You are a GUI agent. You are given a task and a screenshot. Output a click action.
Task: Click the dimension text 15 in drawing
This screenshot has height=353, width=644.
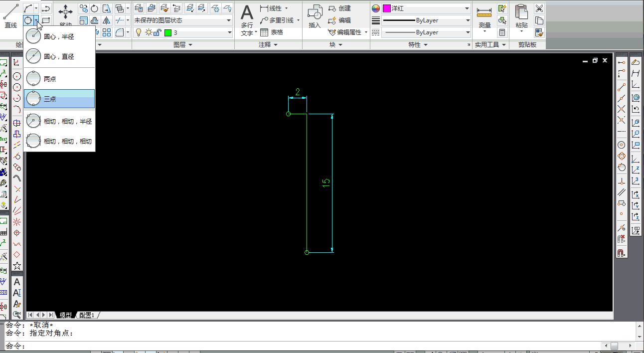[326, 183]
